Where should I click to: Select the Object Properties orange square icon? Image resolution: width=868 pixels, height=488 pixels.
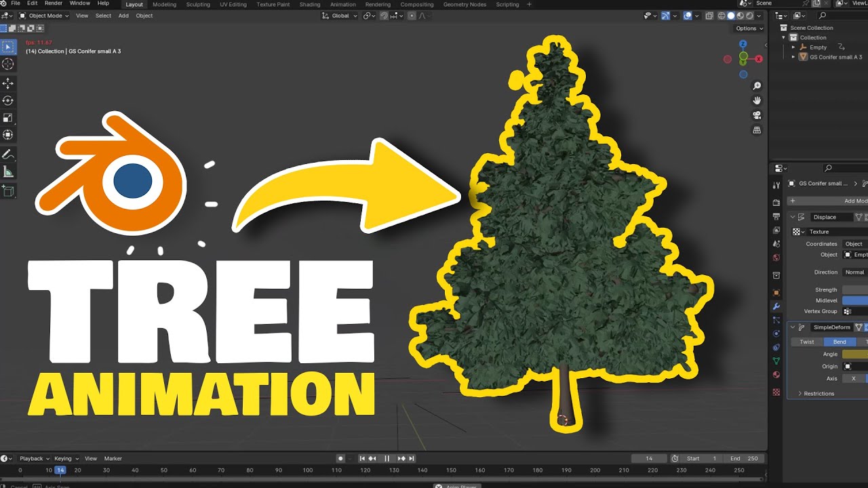tap(776, 293)
